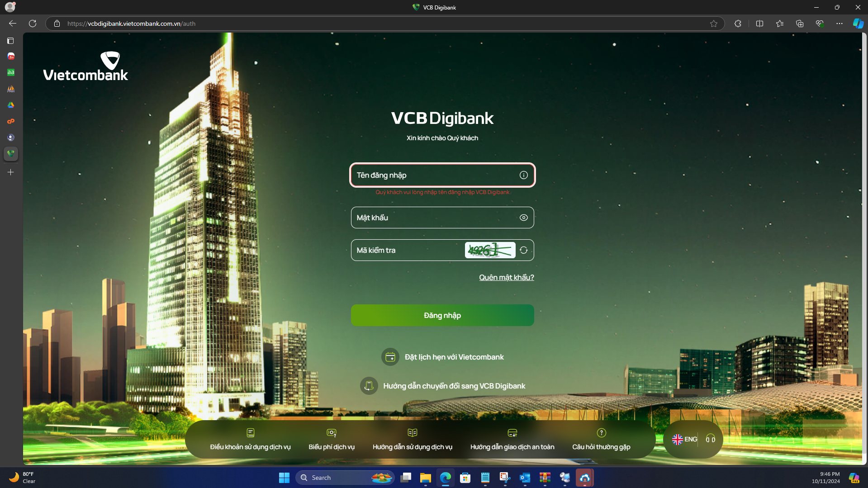Open clock and date in system tray
The width and height of the screenshot is (868, 488).
825,478
